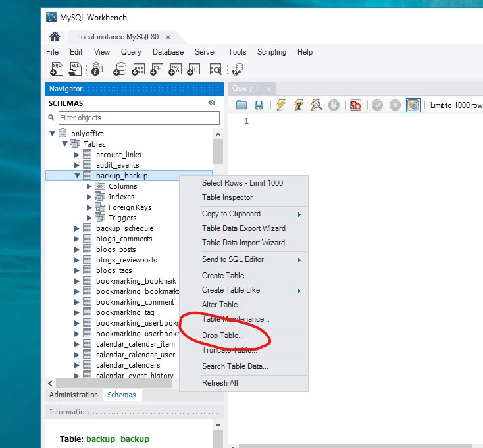Image resolution: width=483 pixels, height=448 pixels.
Task: Click Refresh All in context menu
Action: [243, 383]
